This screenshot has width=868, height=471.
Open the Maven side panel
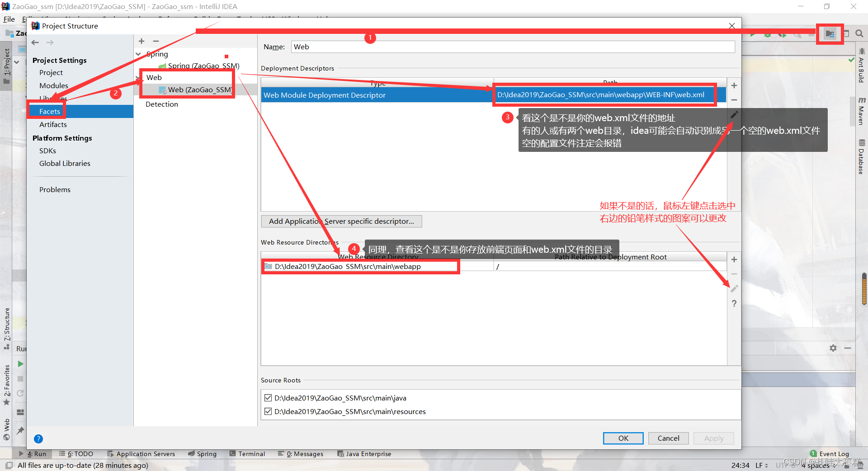pyautogui.click(x=862, y=111)
